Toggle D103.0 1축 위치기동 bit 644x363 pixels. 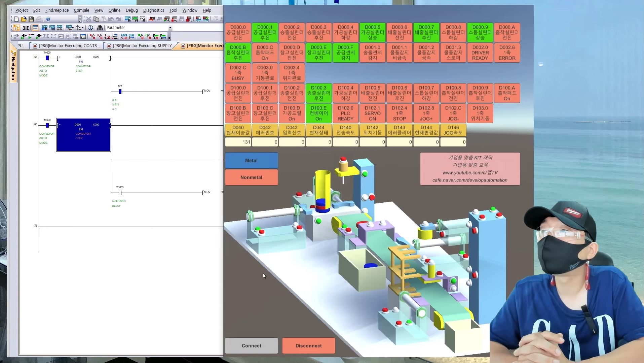click(480, 113)
